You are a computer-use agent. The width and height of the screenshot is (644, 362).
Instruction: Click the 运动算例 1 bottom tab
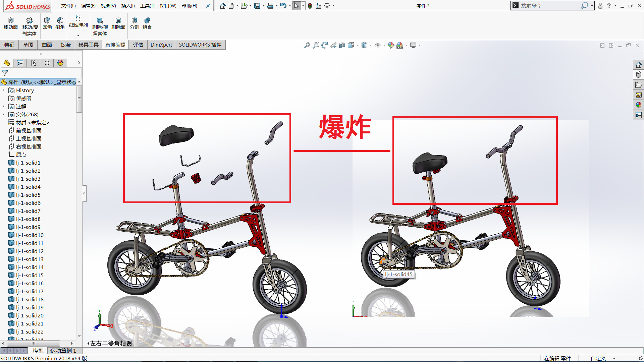(63, 351)
